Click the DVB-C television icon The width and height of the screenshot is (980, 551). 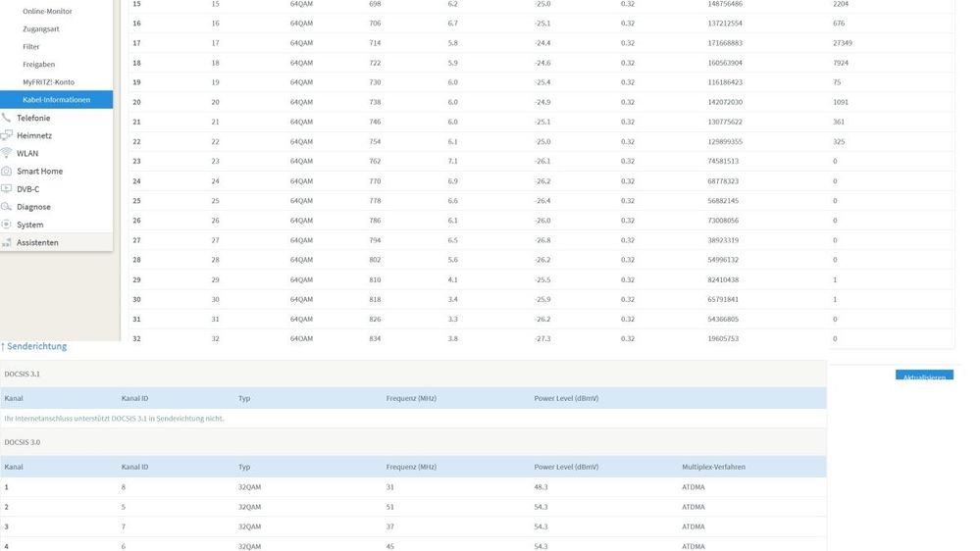click(6, 188)
